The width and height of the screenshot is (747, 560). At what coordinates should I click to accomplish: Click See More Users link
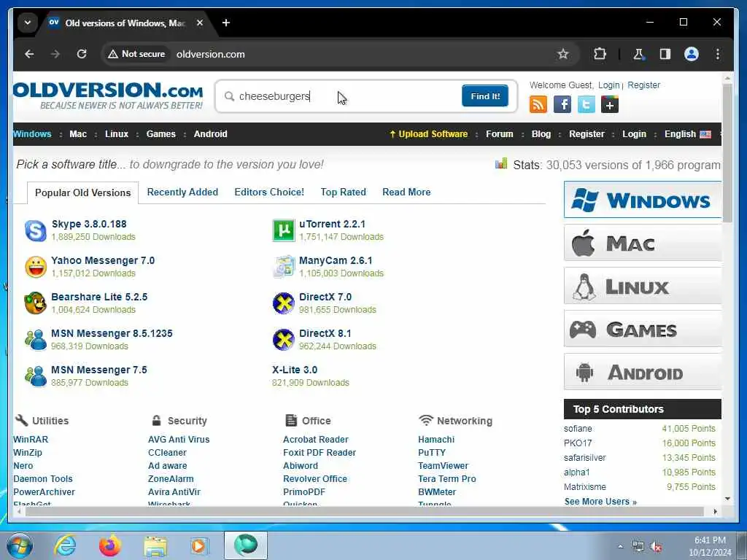coord(600,502)
